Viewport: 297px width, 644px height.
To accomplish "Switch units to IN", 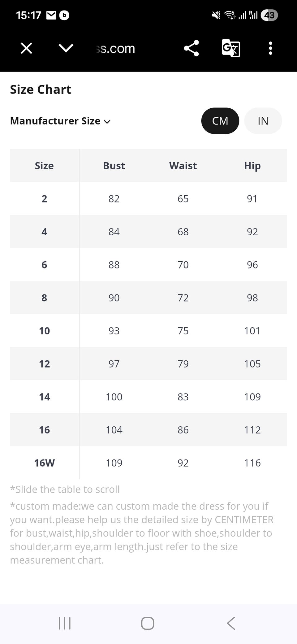I will pyautogui.click(x=263, y=121).
